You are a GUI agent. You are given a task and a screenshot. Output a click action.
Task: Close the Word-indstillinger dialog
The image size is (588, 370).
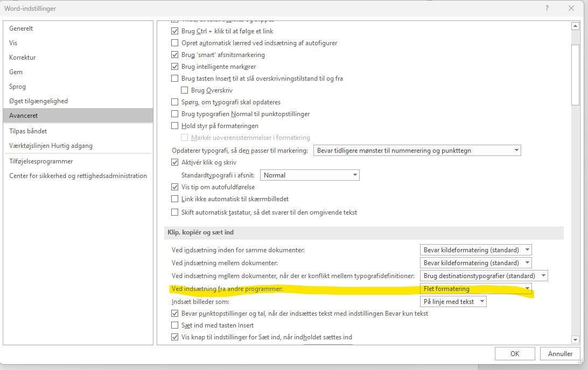click(x=571, y=8)
